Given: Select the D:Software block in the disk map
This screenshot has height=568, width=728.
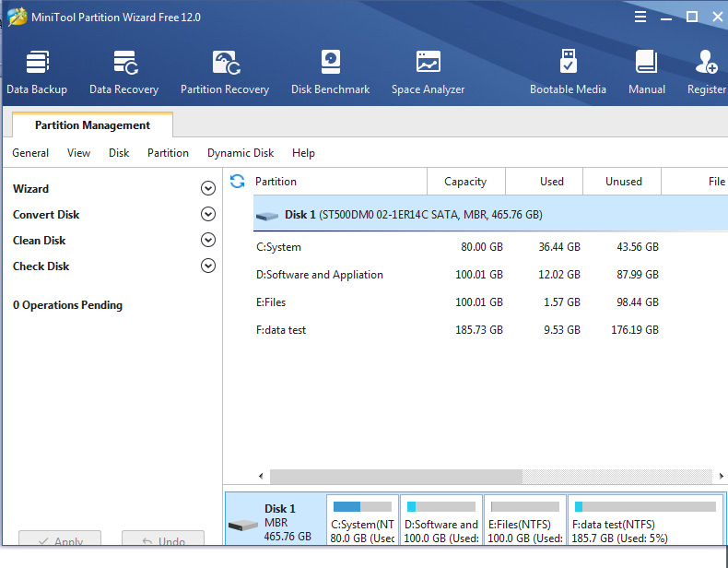Looking at the screenshot, I should click(x=441, y=520).
